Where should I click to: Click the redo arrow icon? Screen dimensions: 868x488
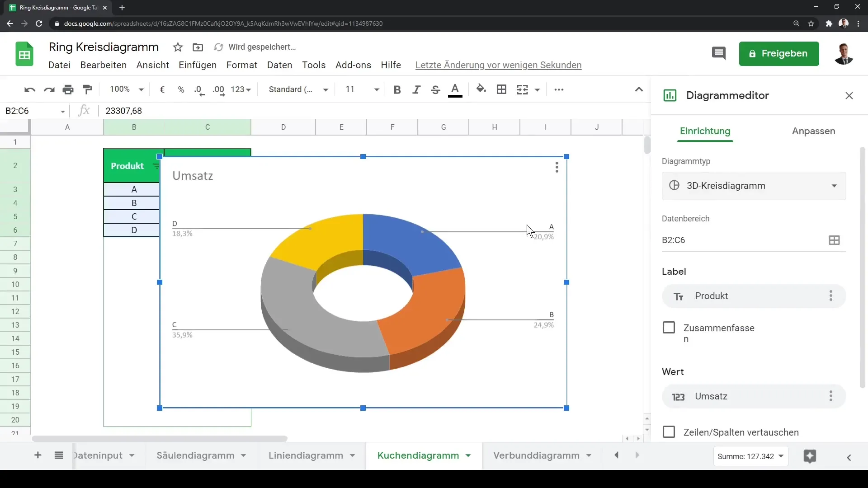click(49, 89)
